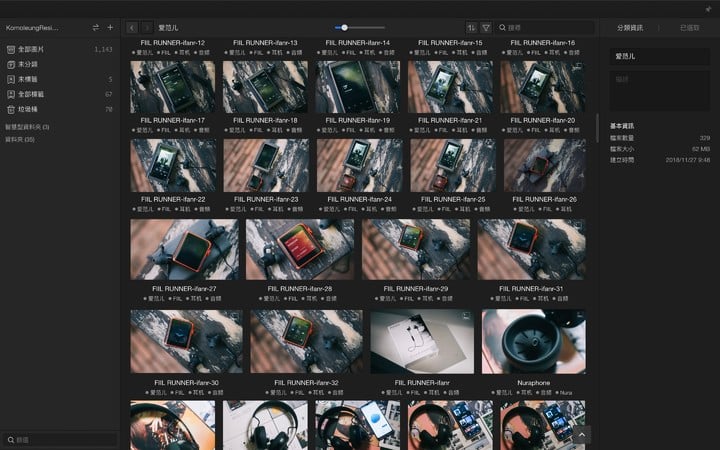Screen dimensions: 720x450
Task: Click the scroll-to-top arrow button
Action: (x=582, y=434)
